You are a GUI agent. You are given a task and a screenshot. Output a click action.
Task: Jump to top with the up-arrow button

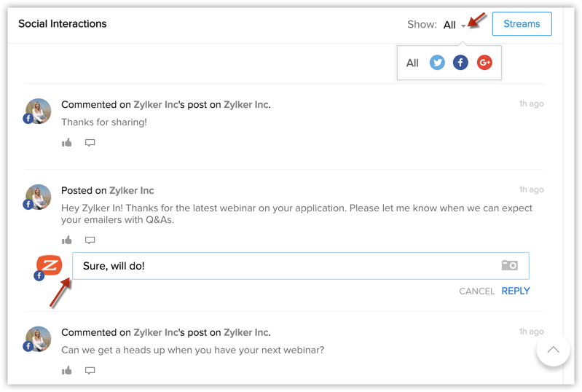tap(553, 350)
